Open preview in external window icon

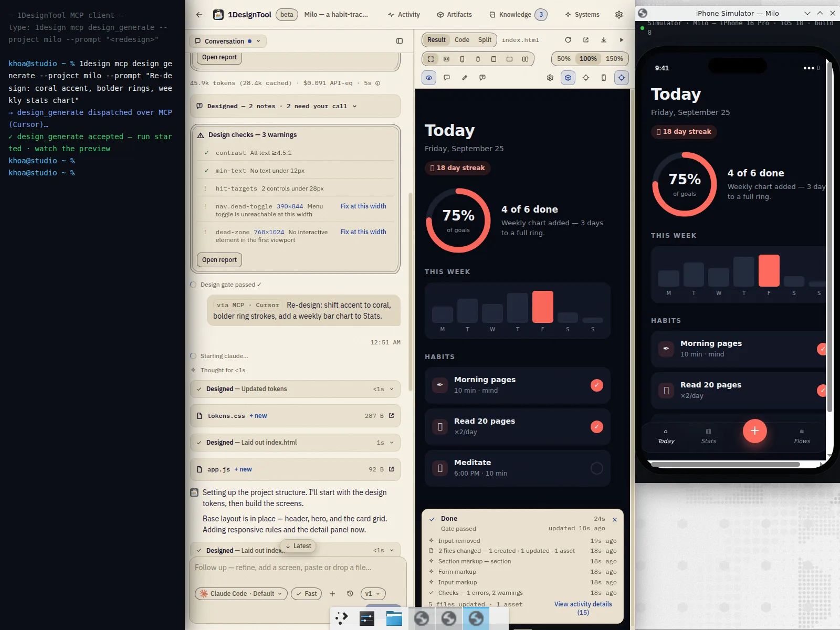(586, 40)
